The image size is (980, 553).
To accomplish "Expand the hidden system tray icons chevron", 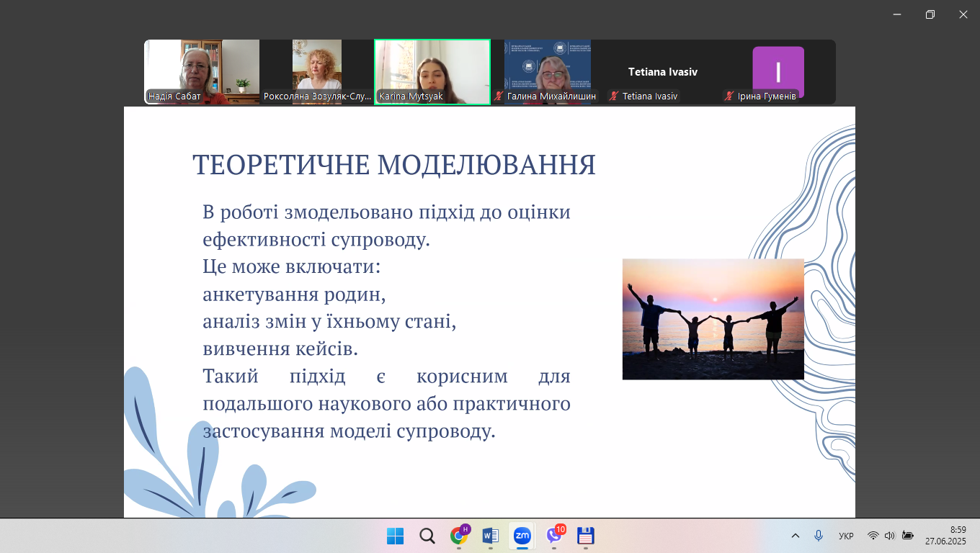I will tap(796, 536).
